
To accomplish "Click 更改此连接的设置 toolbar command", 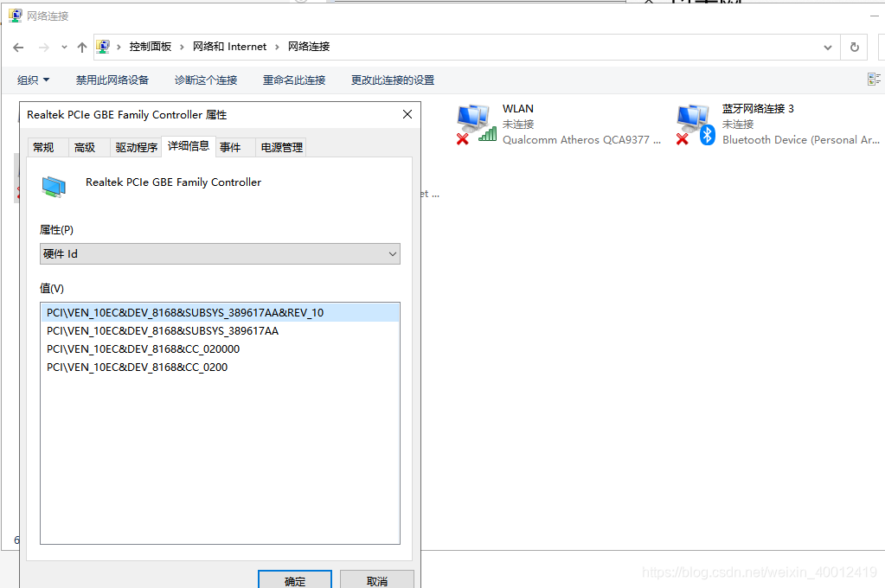I will (393, 80).
